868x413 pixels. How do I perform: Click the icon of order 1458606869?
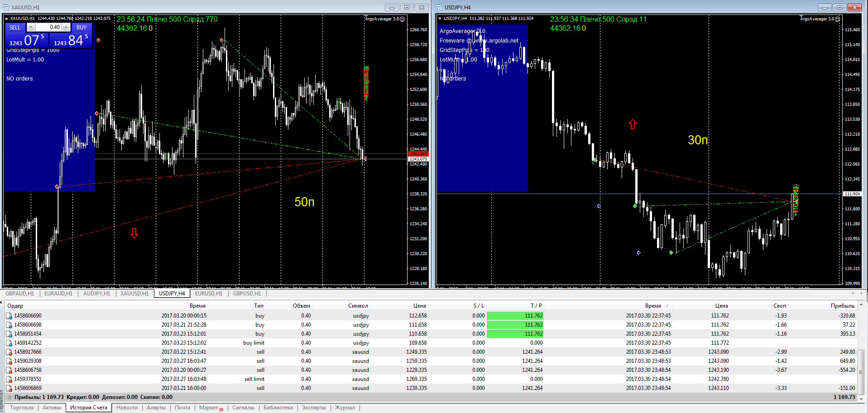point(9,388)
